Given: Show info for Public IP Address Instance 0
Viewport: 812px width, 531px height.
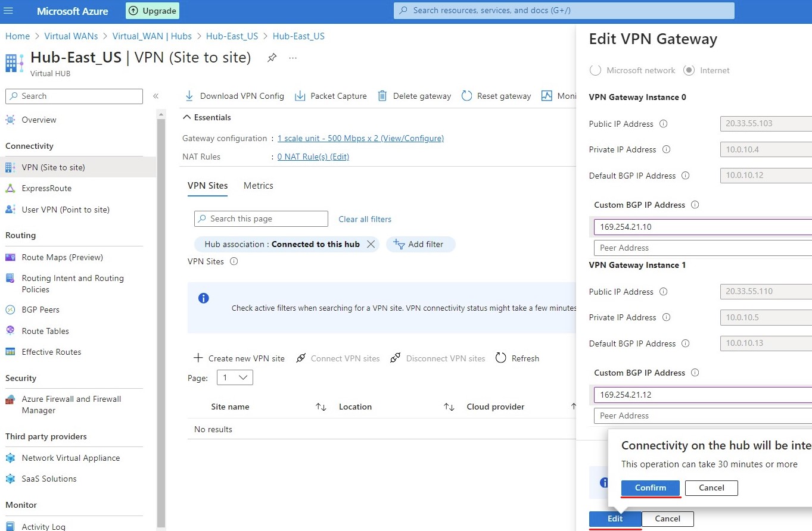Looking at the screenshot, I should coord(663,124).
